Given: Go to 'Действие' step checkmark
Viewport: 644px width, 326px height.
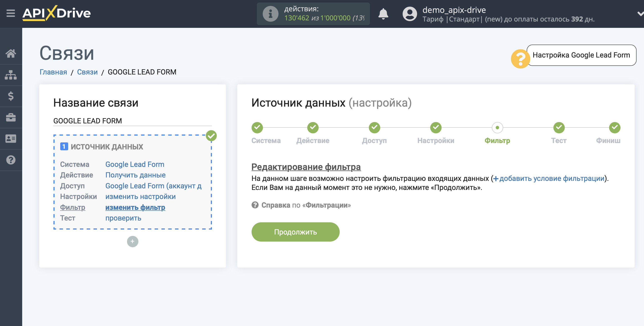Looking at the screenshot, I should pos(313,127).
